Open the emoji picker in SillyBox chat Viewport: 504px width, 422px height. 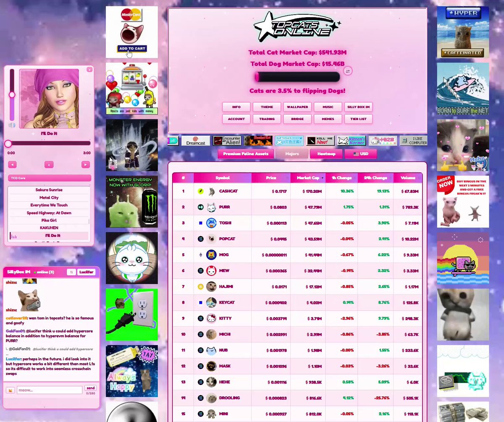click(10, 391)
